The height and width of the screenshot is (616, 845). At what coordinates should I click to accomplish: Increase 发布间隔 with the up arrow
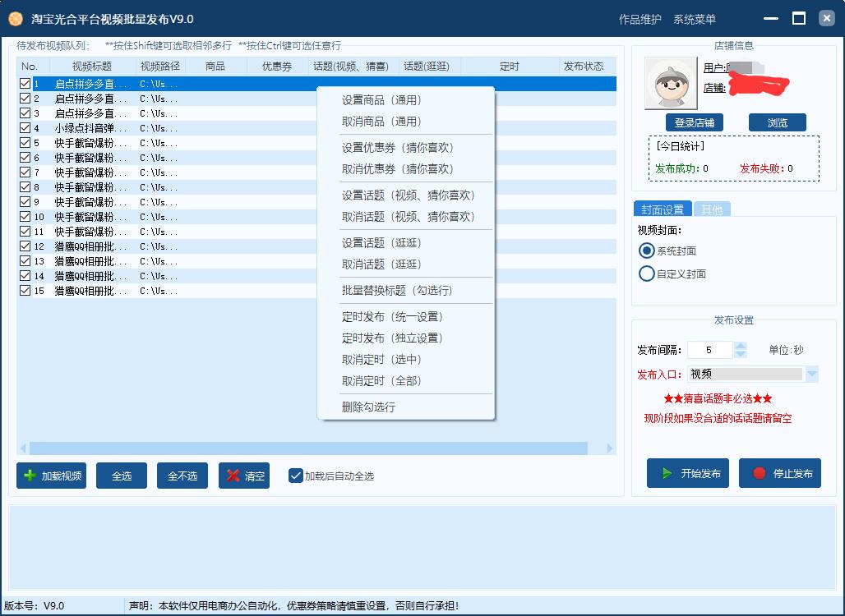click(x=741, y=346)
